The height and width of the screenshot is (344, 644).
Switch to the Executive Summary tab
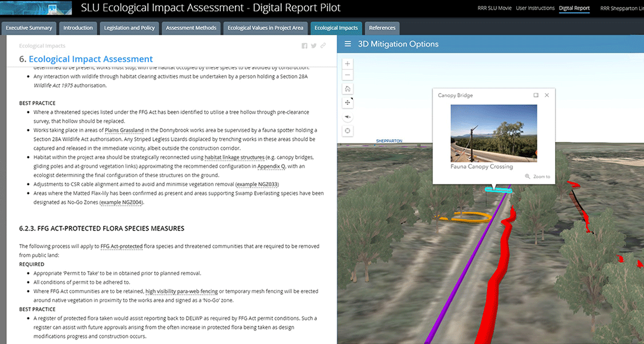pyautogui.click(x=29, y=28)
